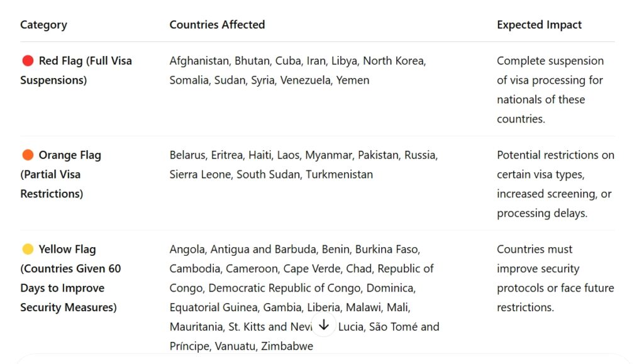Click the country list starting with Afghanistan
The image size is (644, 364).
click(297, 70)
